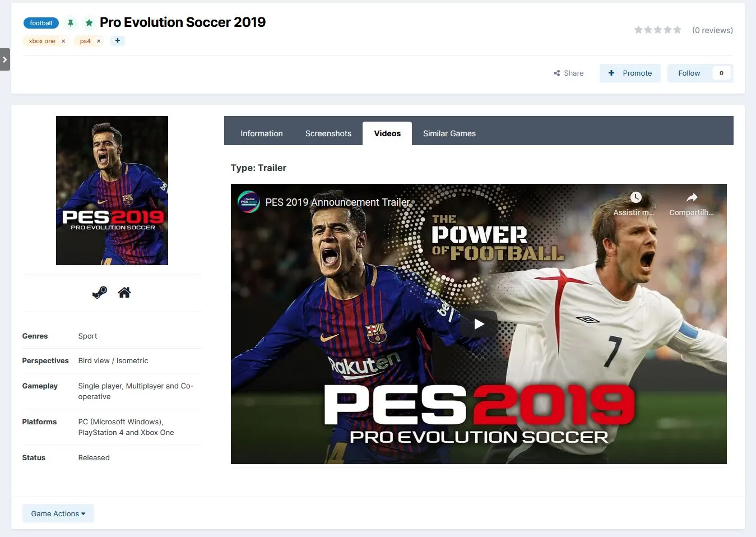Click the video share arrow icon
This screenshot has height=537, width=756.
[x=692, y=198]
